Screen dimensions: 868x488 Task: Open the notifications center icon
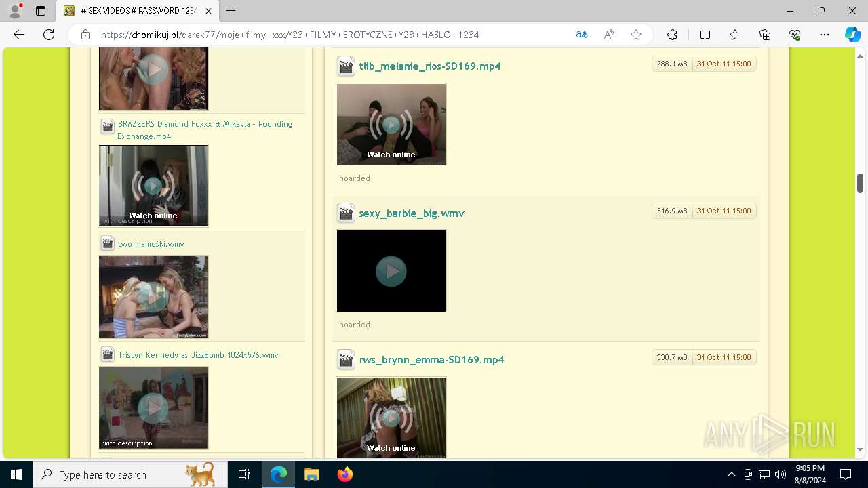[846, 474]
